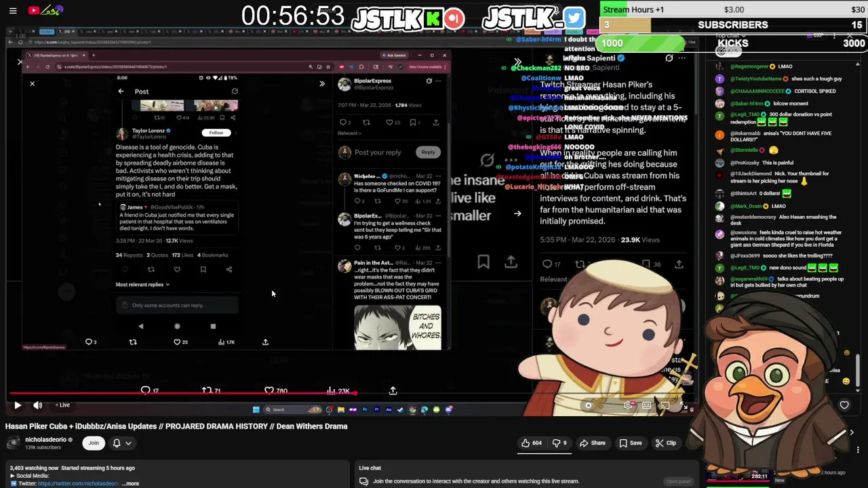Image resolution: width=868 pixels, height=488 pixels.
Task: Go to the next image with the right arrow
Action: (x=517, y=213)
